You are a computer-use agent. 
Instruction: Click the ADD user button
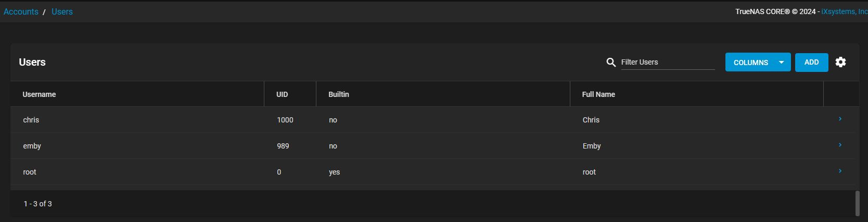[x=811, y=63]
